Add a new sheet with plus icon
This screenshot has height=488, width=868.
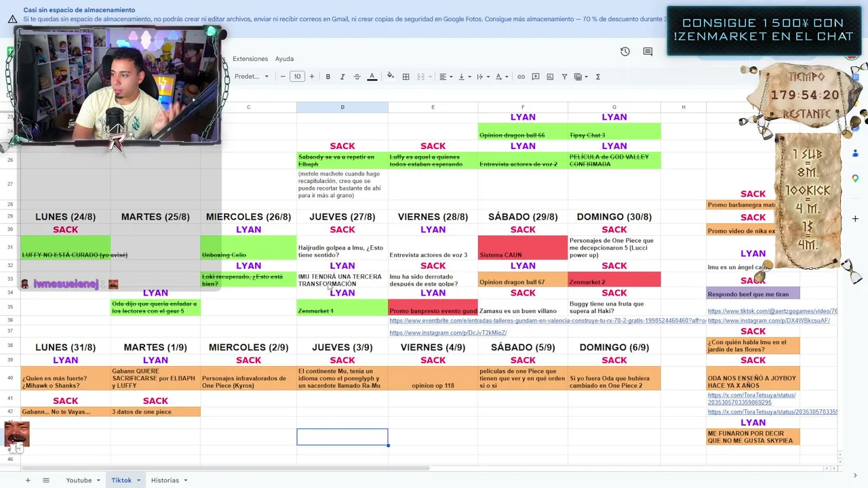tap(28, 481)
